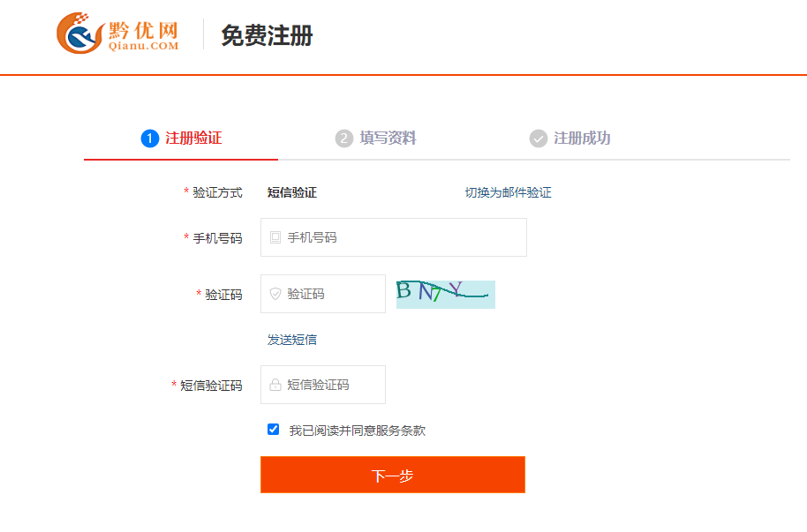The image size is (807, 532).
Task: Click the phone icon in 手机号码 field
Action: coord(275,237)
